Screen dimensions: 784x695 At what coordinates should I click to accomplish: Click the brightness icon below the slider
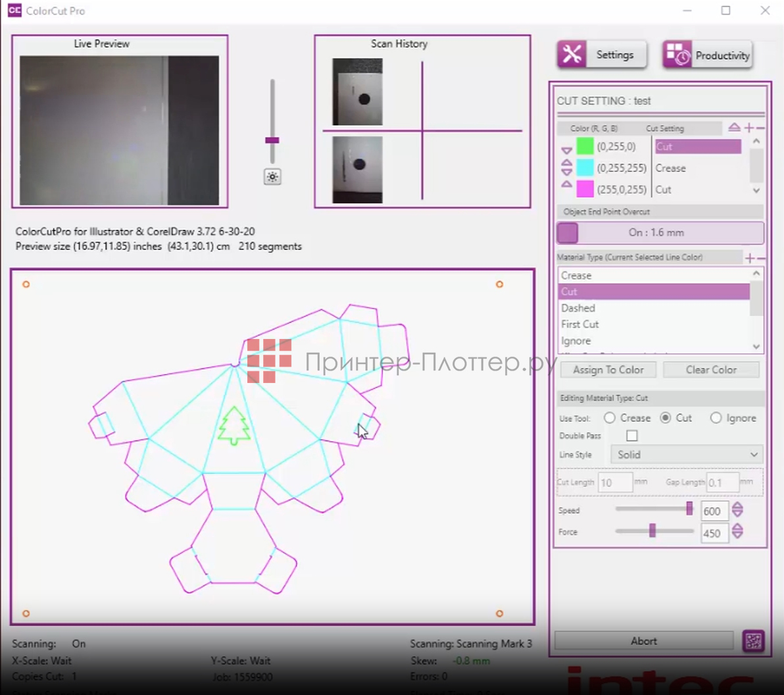click(x=272, y=176)
